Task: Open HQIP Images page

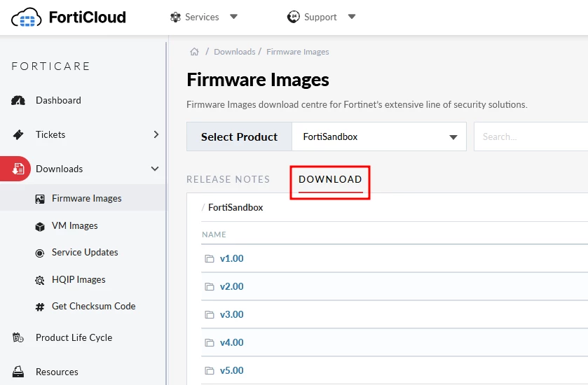Action: pyautogui.click(x=78, y=280)
